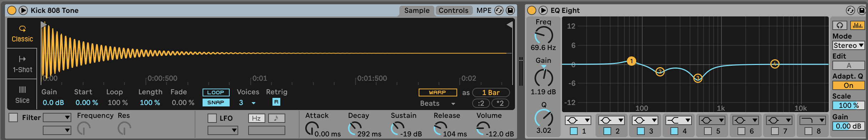Select EQ band point 2 on graph
868x140 pixels.
[x=660, y=72]
